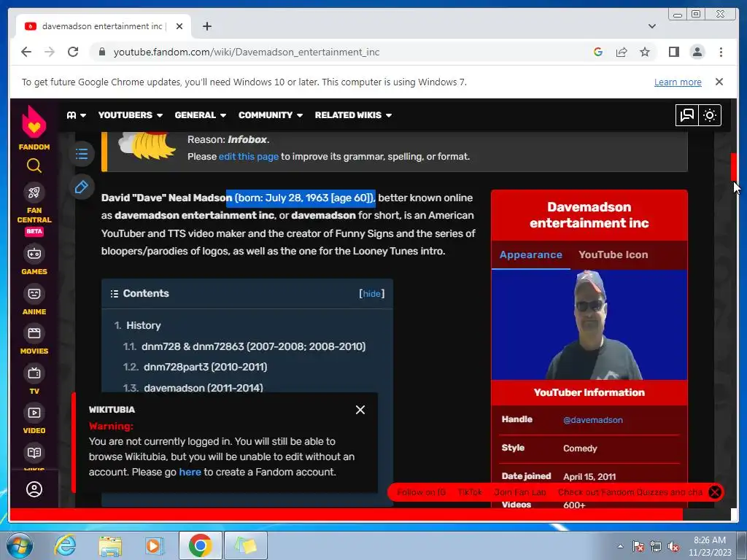The width and height of the screenshot is (747, 560).
Task: Expand the YOUTUBERS menu
Action: coord(130,115)
